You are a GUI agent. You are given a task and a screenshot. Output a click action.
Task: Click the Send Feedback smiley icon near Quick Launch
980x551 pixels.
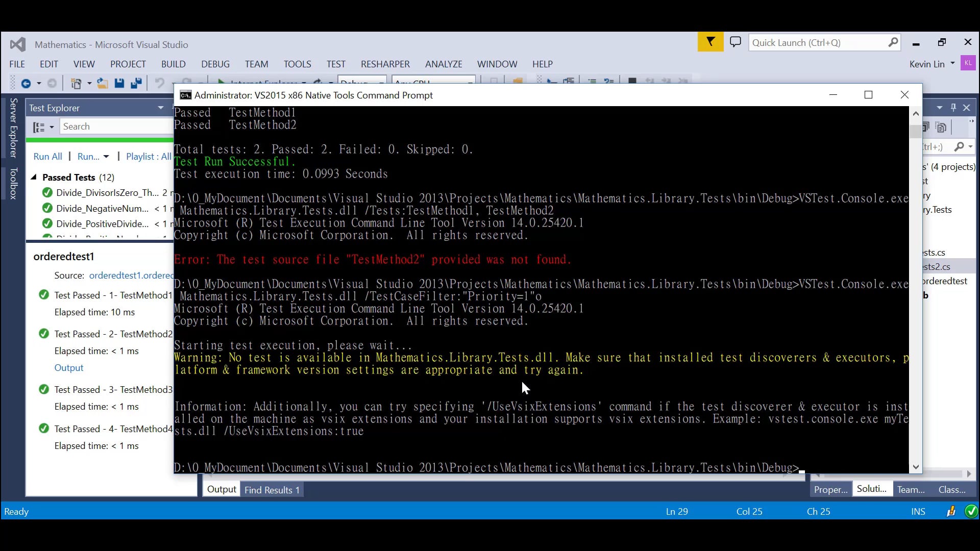(736, 41)
